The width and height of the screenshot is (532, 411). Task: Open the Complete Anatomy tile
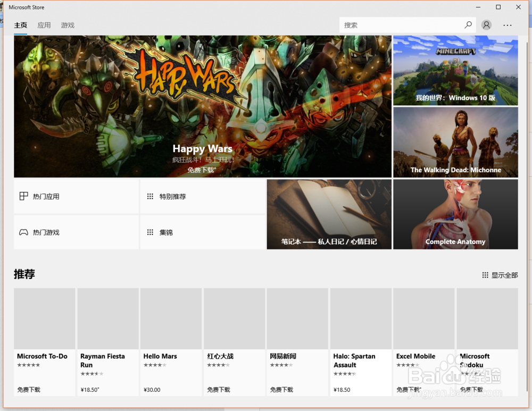pyautogui.click(x=456, y=214)
